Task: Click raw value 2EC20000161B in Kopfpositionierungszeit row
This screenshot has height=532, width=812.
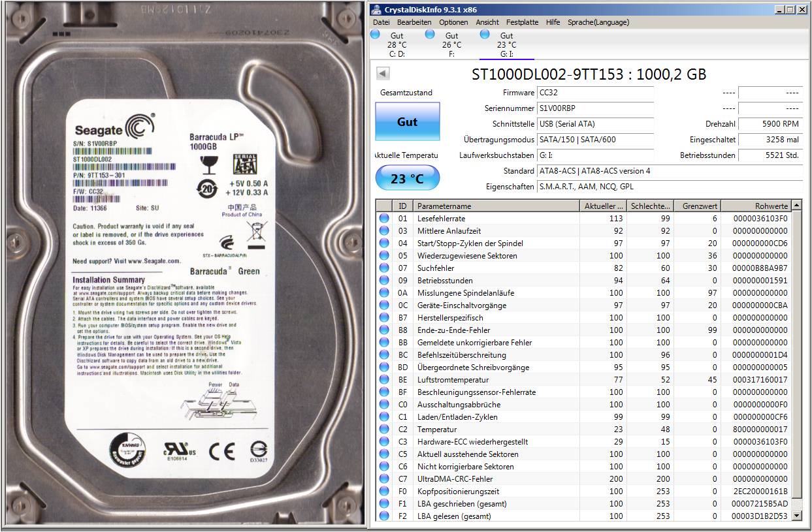Action: tap(760, 491)
